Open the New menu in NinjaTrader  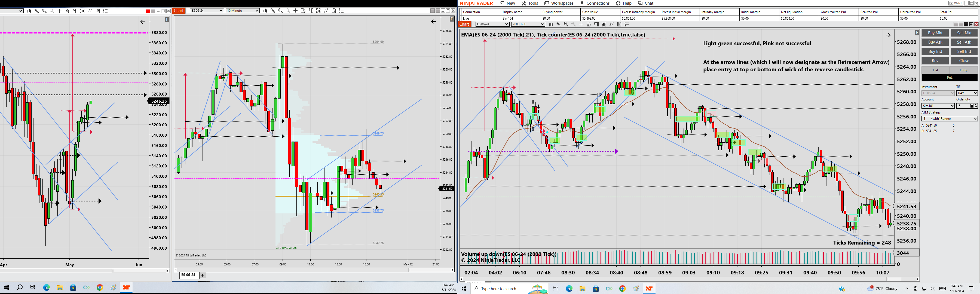click(507, 4)
